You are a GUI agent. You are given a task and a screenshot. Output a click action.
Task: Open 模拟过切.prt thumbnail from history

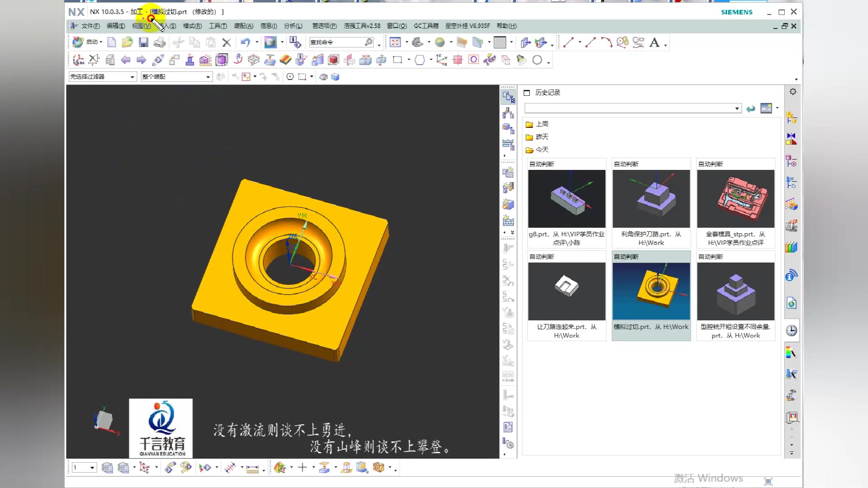pyautogui.click(x=651, y=291)
